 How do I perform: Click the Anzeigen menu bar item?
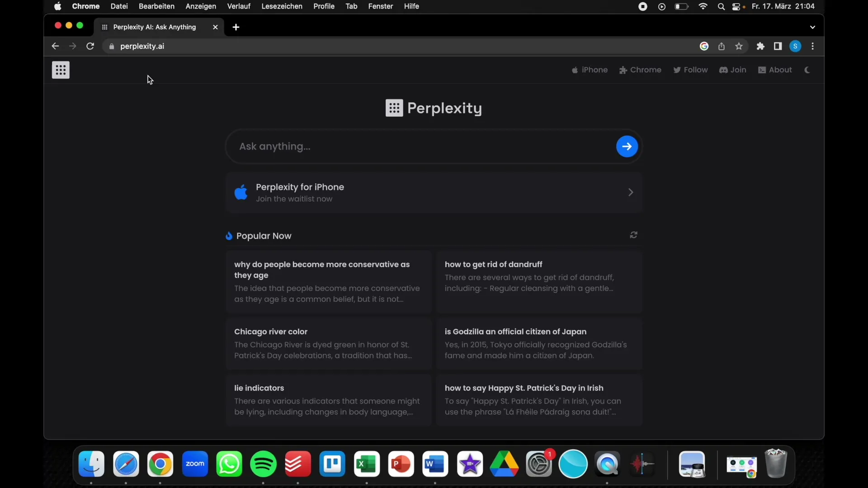click(x=200, y=6)
